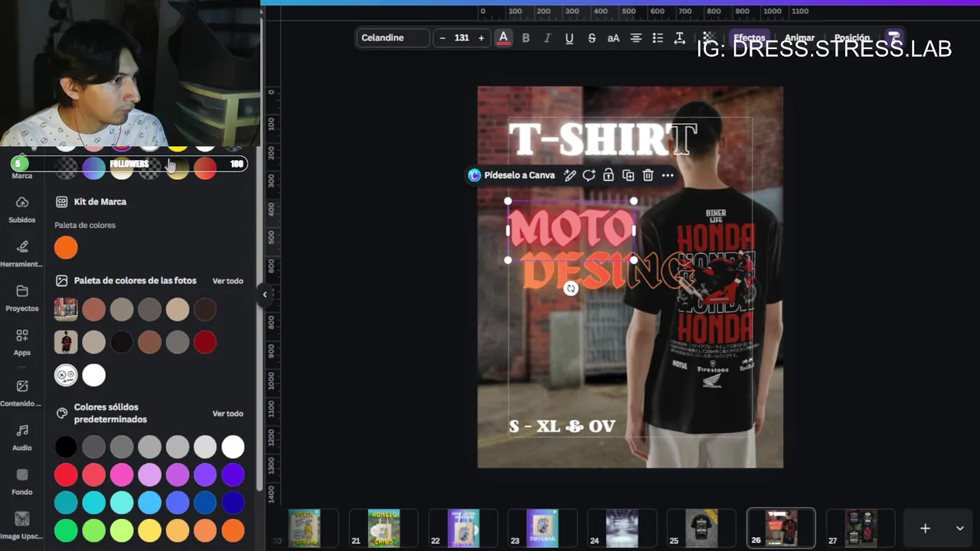Image resolution: width=980 pixels, height=551 pixels.
Task: Open the Posición panel
Action: [x=851, y=37]
